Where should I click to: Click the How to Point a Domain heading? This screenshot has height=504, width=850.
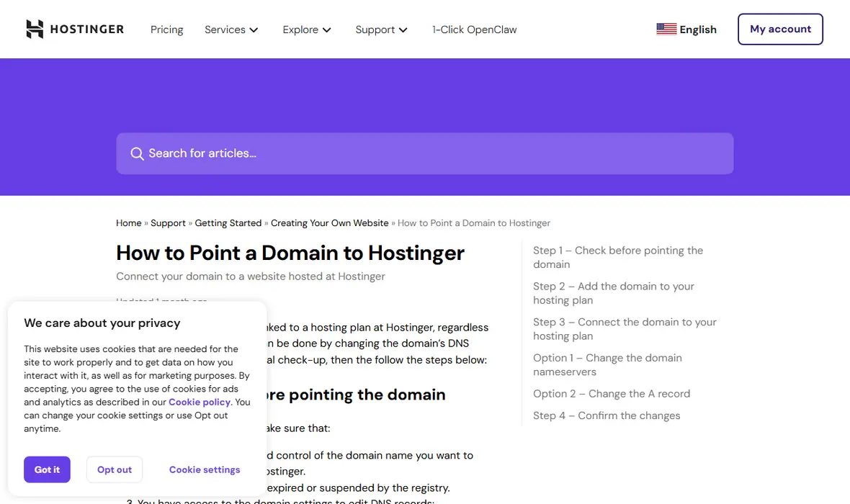[x=290, y=253]
